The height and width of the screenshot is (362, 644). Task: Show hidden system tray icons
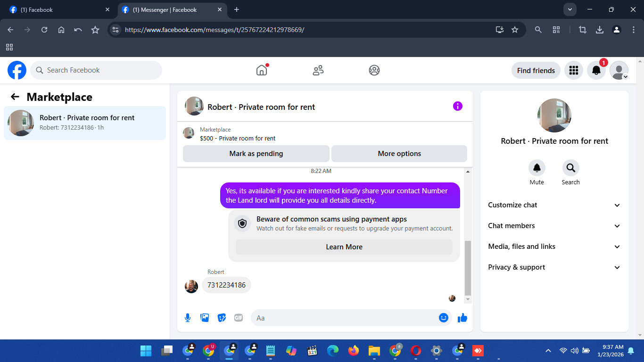point(548,351)
